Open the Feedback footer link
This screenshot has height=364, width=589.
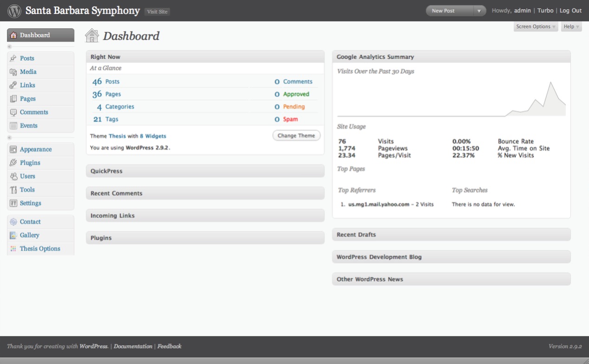(169, 346)
